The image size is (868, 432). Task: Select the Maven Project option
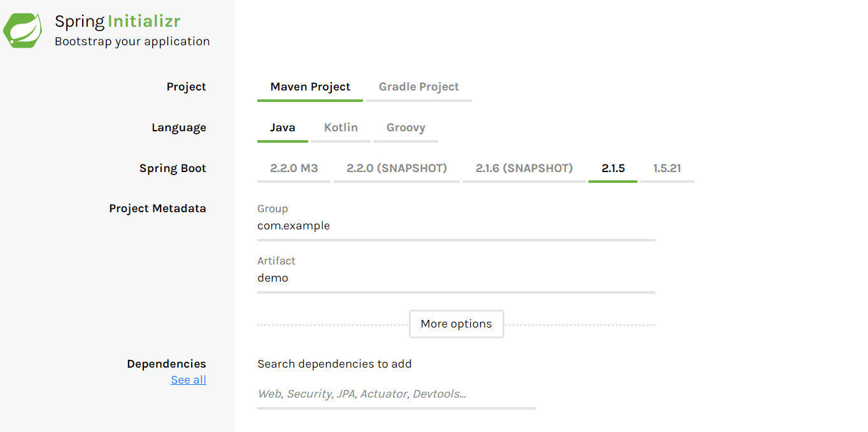pyautogui.click(x=310, y=87)
